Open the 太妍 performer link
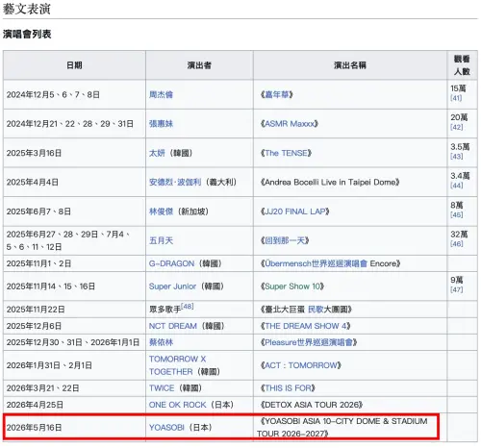Viewport: 481px width, 448px height. pos(157,153)
